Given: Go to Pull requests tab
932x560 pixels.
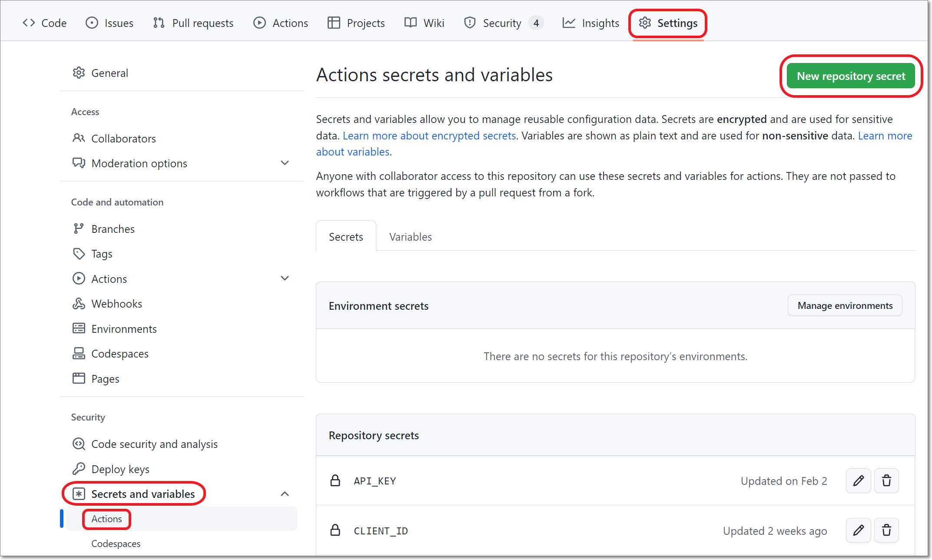Looking at the screenshot, I should point(193,23).
